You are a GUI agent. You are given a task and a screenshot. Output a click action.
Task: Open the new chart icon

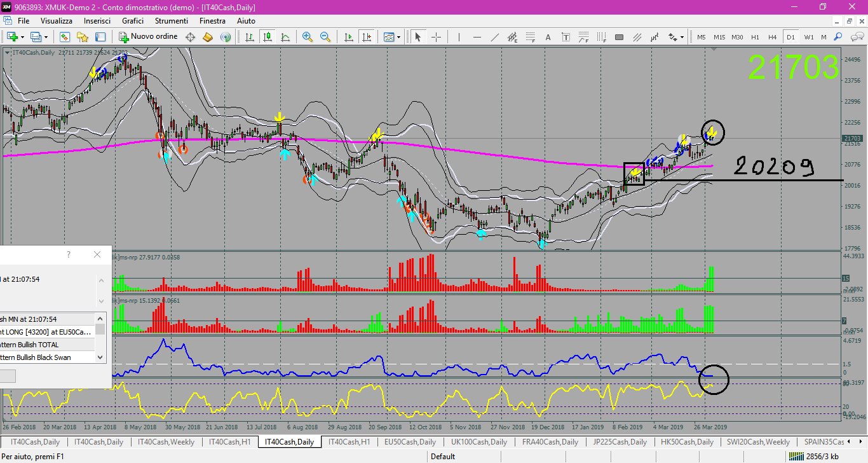[12, 37]
